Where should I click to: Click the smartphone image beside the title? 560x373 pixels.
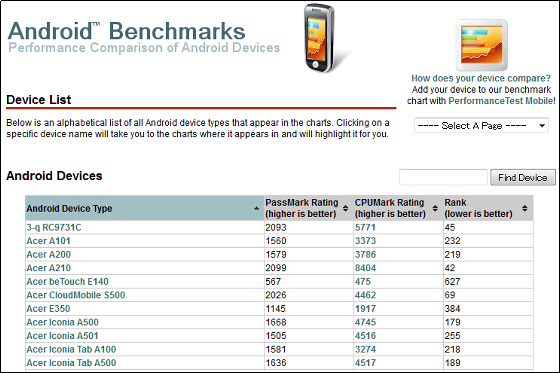pos(320,38)
